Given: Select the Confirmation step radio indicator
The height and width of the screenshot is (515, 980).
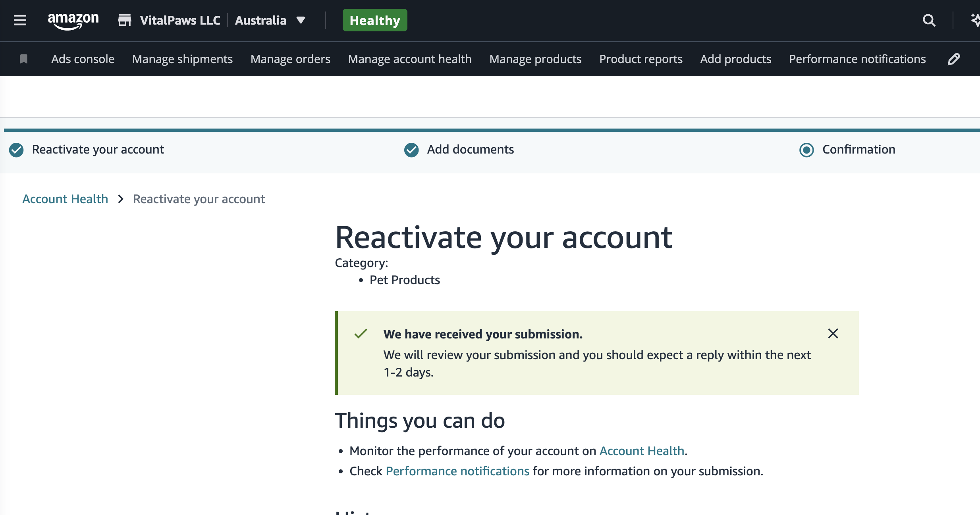Looking at the screenshot, I should click(x=806, y=150).
